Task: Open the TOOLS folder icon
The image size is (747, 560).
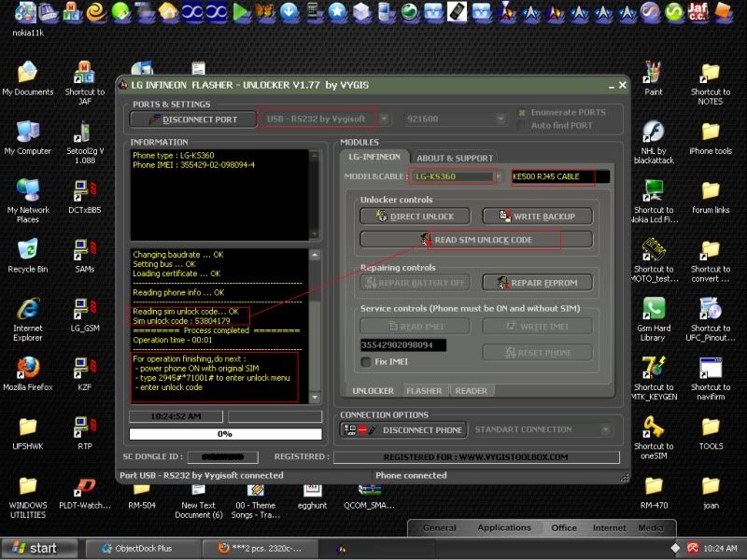Action: [710, 433]
